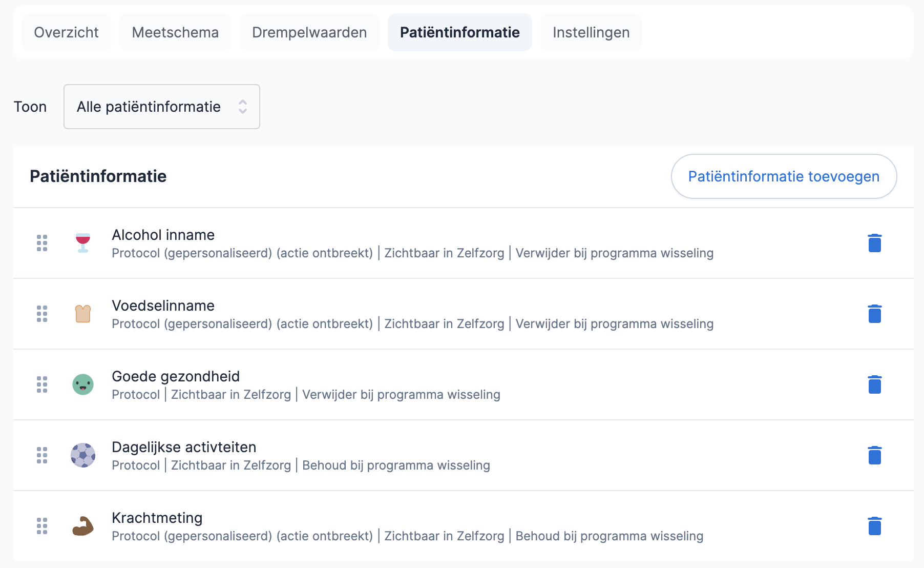Viewport: 924px width, 568px height.
Task: Switch to the Overzicht tab
Action: pos(66,32)
